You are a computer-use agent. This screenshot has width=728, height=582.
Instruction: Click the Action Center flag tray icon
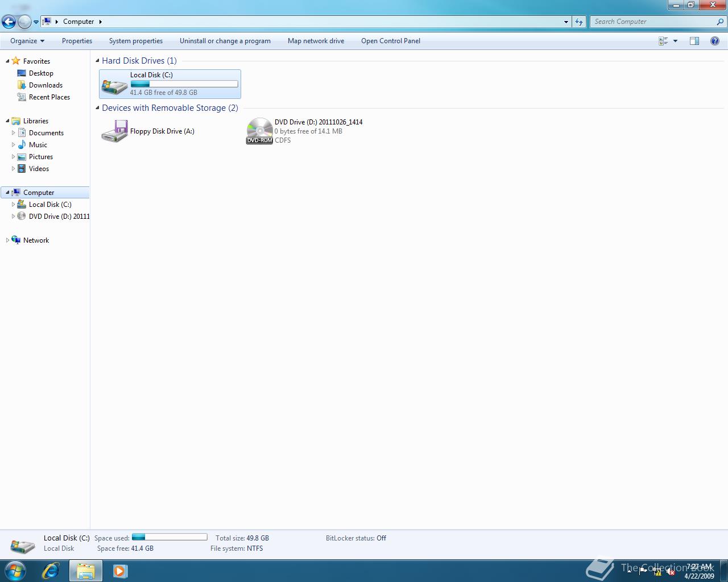[x=643, y=572]
